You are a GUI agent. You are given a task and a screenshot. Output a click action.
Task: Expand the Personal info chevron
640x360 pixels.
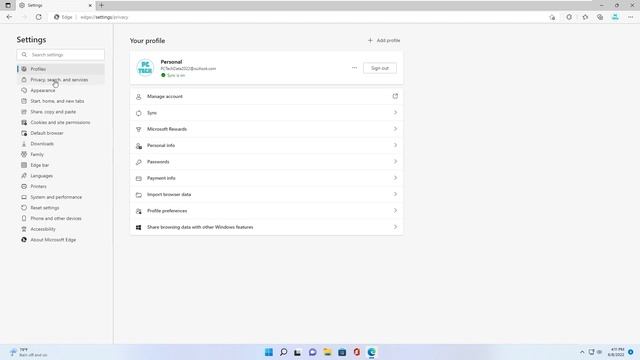coord(395,145)
